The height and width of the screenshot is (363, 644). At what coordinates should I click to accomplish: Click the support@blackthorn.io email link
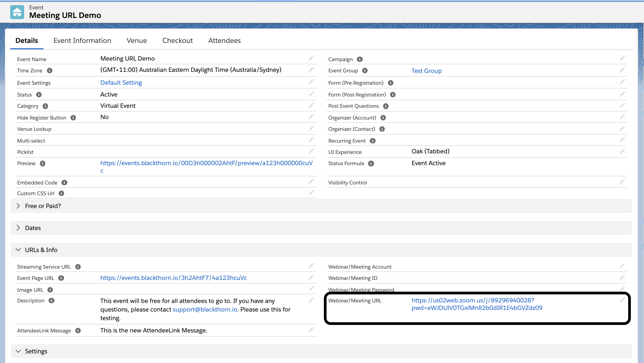coord(205,309)
